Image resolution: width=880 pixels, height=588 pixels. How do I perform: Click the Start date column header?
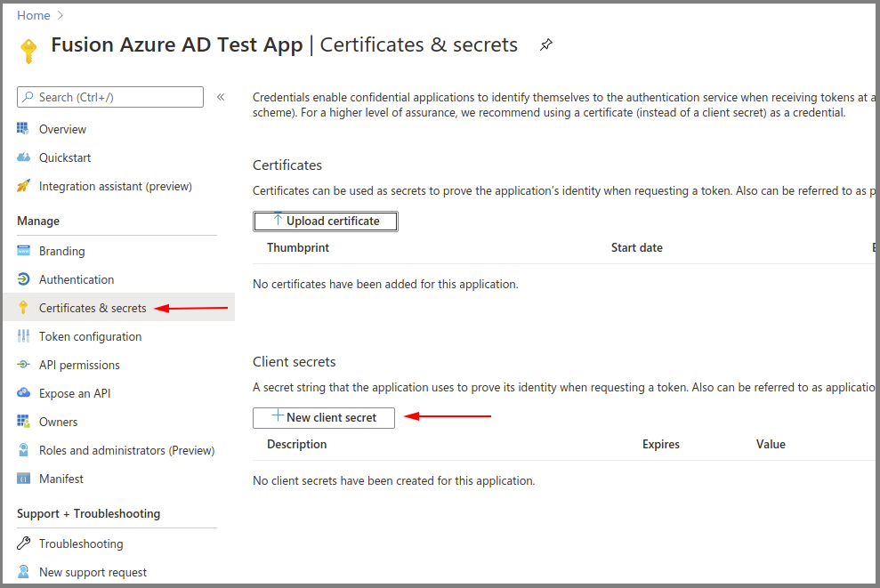click(x=636, y=247)
